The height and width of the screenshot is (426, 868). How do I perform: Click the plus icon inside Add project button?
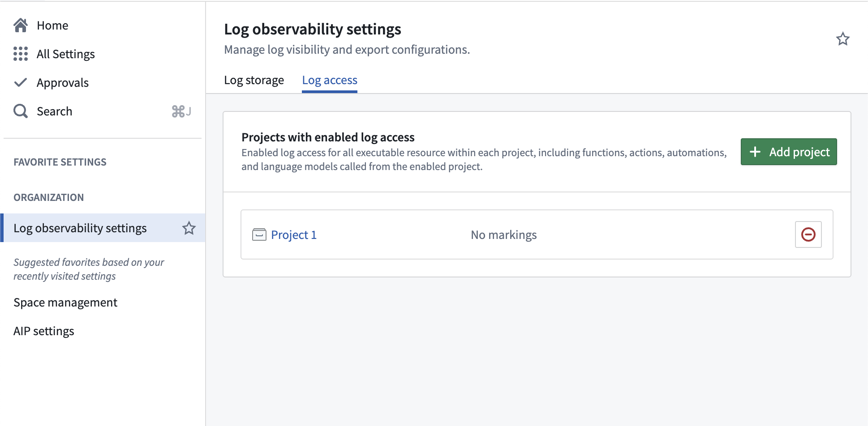[x=756, y=152]
